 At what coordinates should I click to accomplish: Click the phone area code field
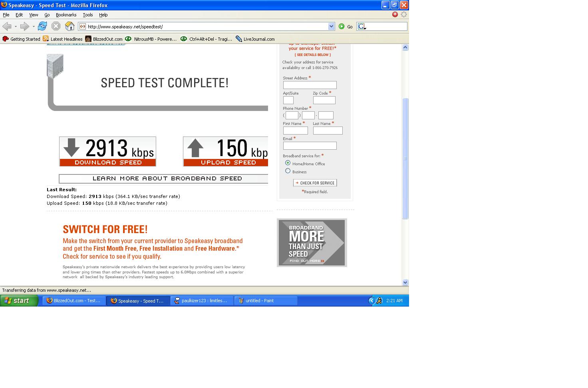292,115
